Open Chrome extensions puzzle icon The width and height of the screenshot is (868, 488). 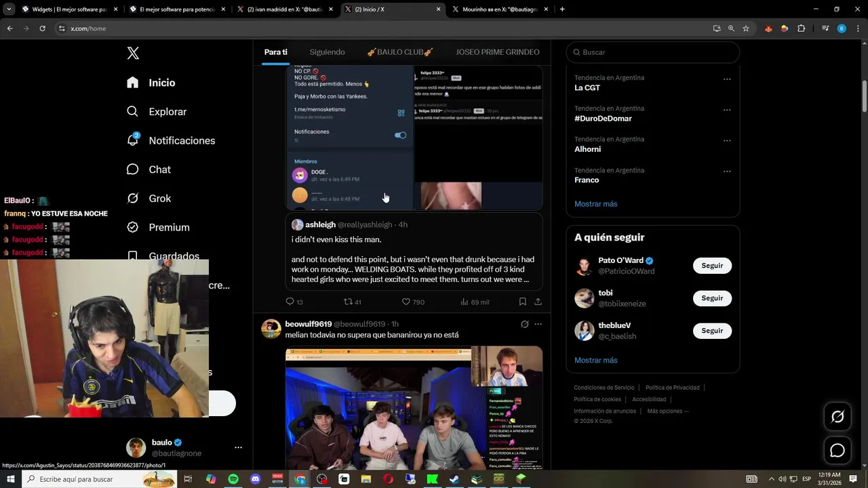tap(802, 28)
